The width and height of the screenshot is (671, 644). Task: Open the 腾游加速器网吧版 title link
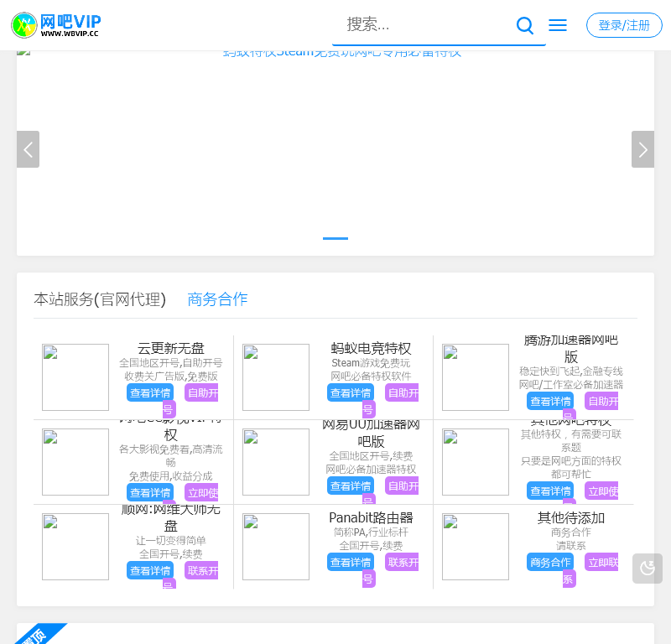tap(571, 348)
